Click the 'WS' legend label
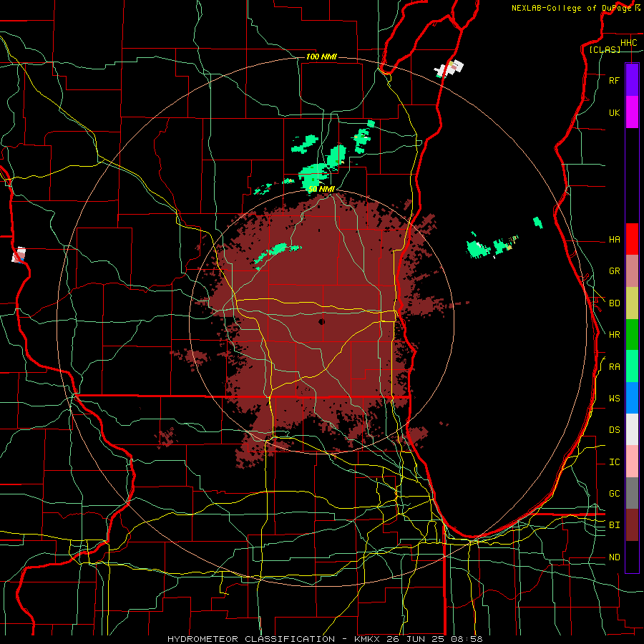 614,399
